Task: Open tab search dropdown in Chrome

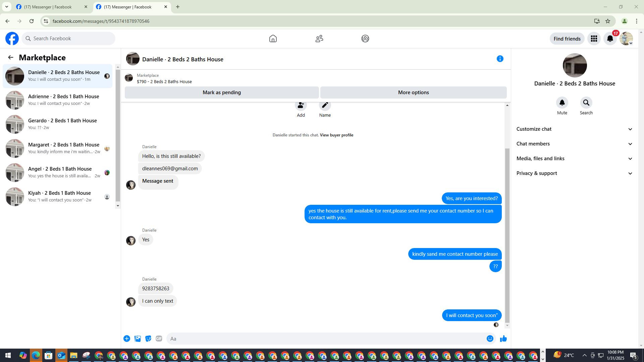Action: point(7,7)
